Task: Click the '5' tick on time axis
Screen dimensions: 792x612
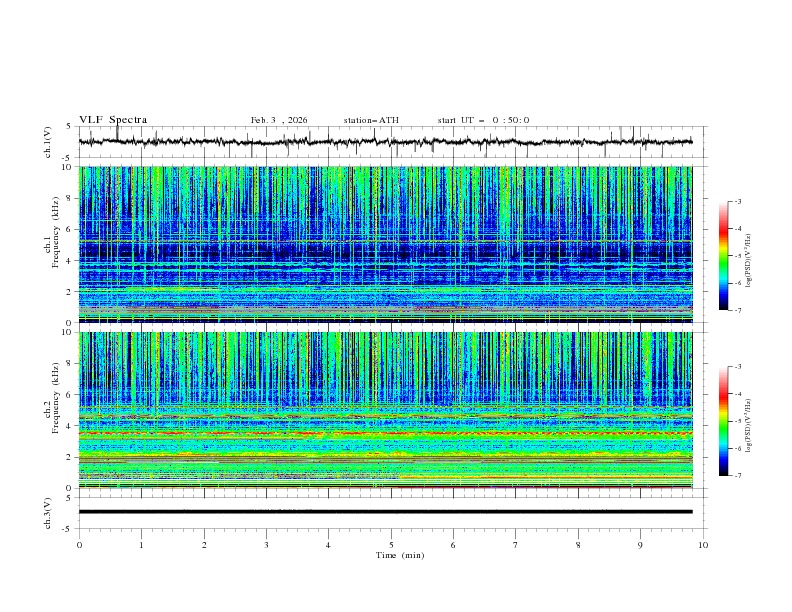Action: [391, 545]
